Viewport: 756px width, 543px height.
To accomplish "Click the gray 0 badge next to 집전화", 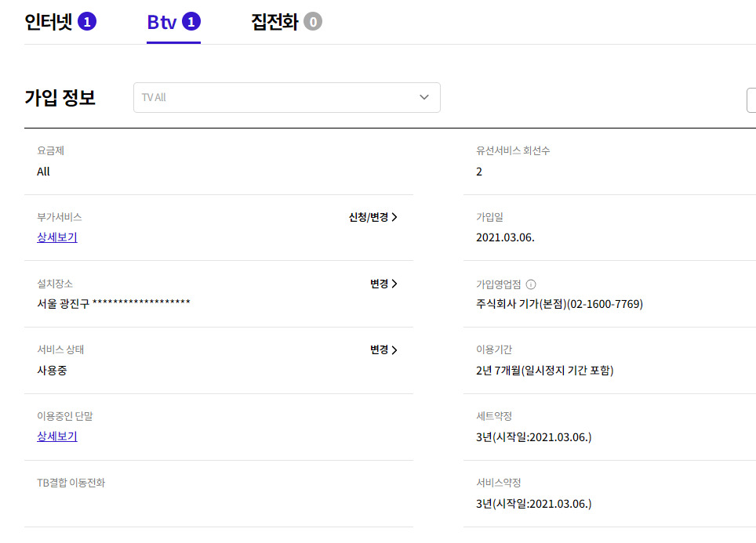I will pos(313,22).
